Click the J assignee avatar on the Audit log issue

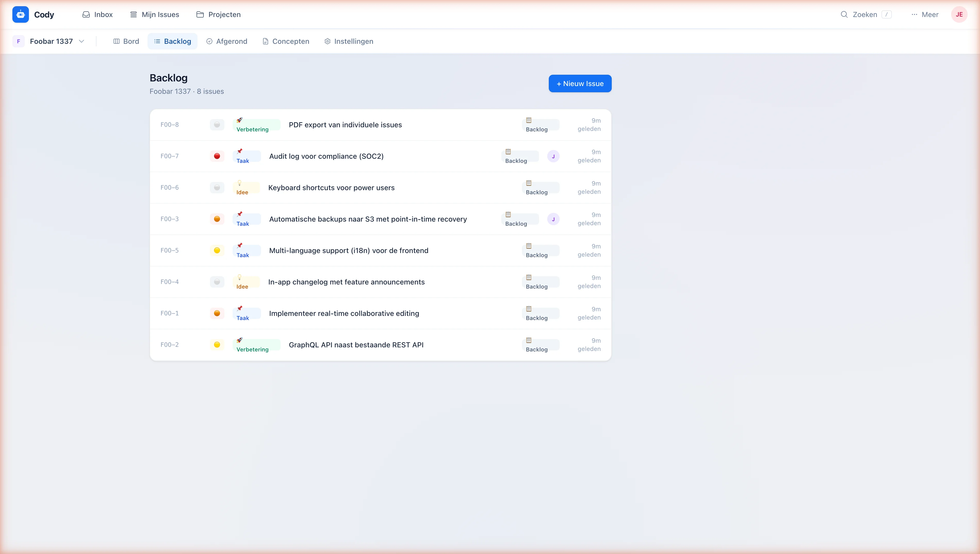pyautogui.click(x=553, y=156)
